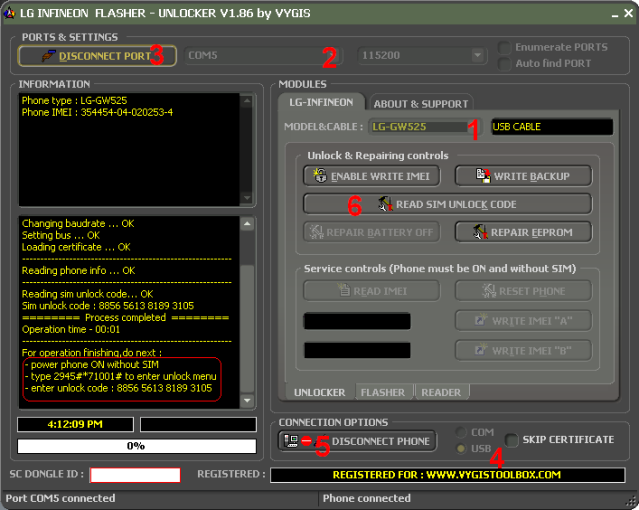Click the tool icon on Read SIM Unlock Code
This screenshot has width=639, height=510.
coord(385,204)
